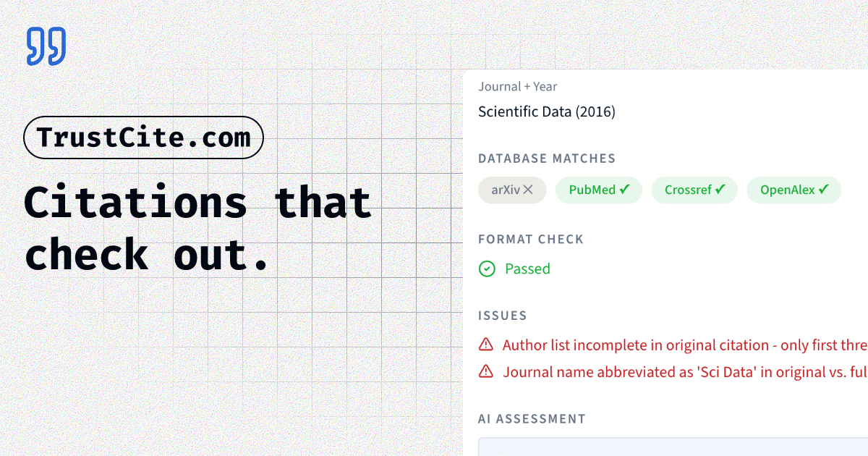
Task: Select the arXiv database chip
Action: pyautogui.click(x=512, y=190)
